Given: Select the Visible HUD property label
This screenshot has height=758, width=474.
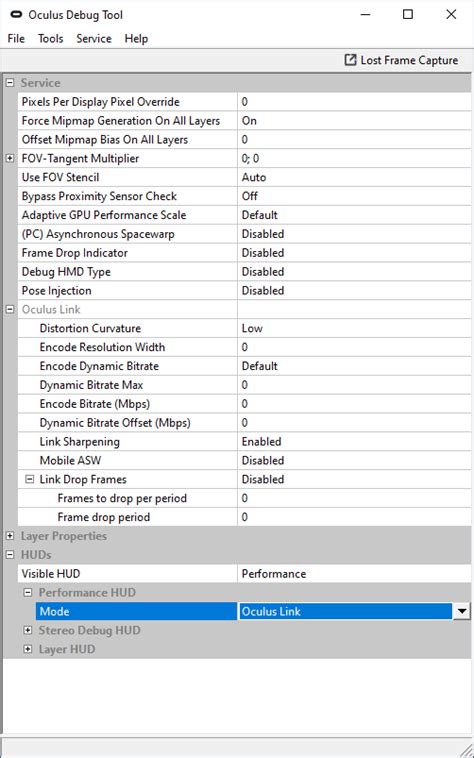Looking at the screenshot, I should pyautogui.click(x=51, y=573).
